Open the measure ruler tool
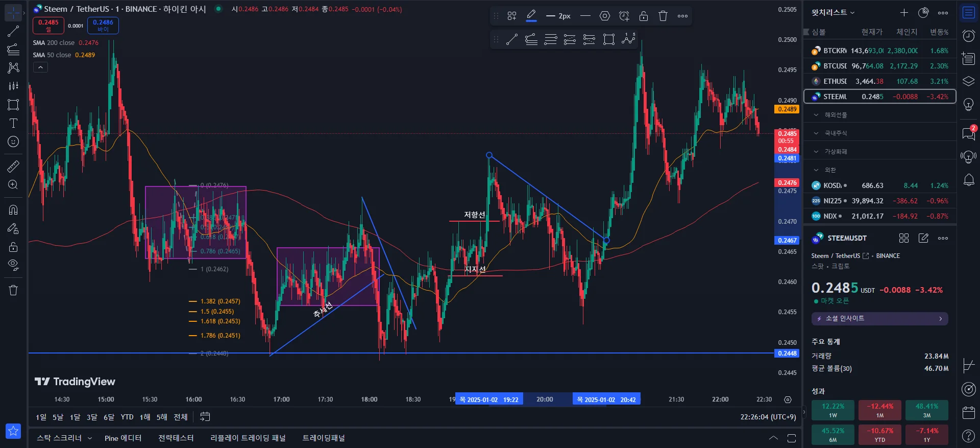The width and height of the screenshot is (980, 448). click(x=13, y=166)
